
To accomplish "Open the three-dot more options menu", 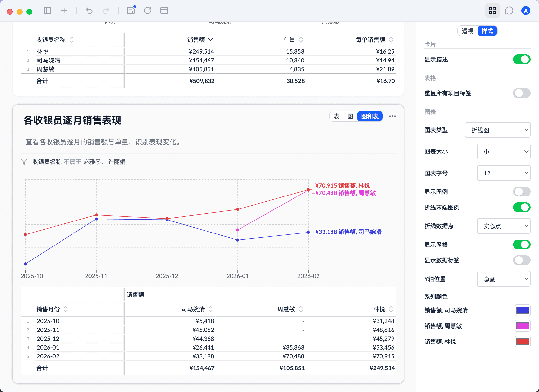I will click(392, 116).
